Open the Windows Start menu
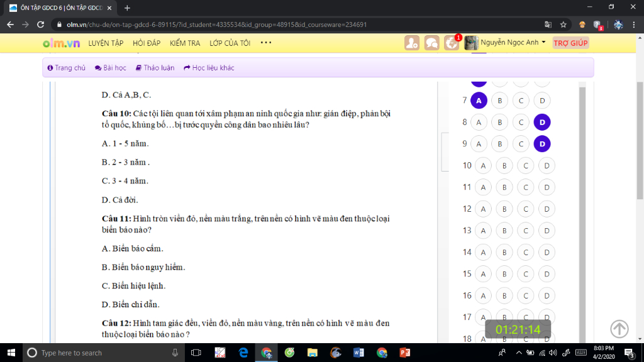 [x=11, y=353]
